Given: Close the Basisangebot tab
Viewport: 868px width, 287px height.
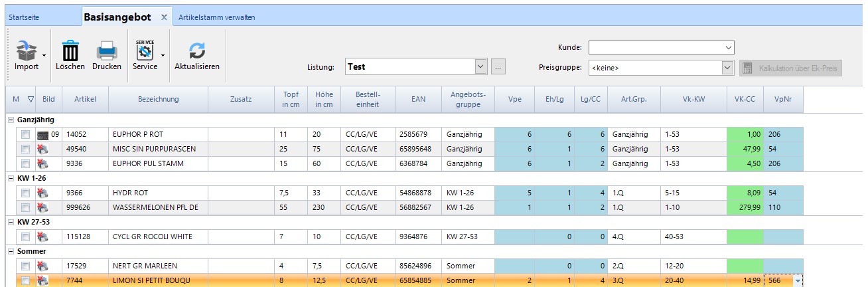Looking at the screenshot, I should point(164,17).
